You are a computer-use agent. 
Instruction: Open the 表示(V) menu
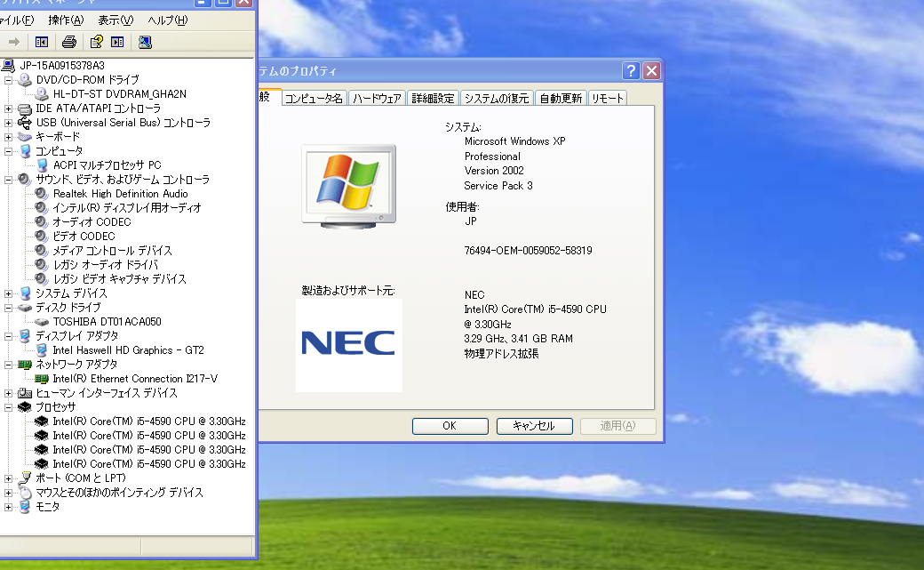point(115,20)
